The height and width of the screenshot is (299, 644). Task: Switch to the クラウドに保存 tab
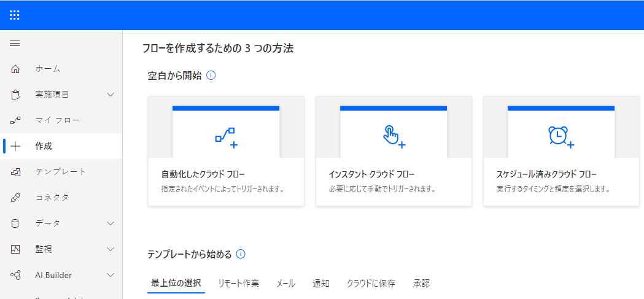371,284
